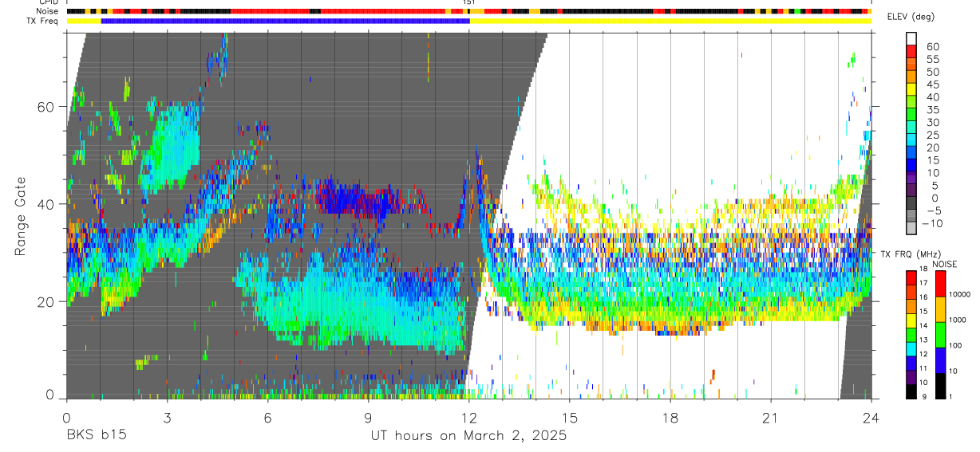Click NOISE legend label 10000
The height and width of the screenshot is (452, 980).
tap(961, 295)
